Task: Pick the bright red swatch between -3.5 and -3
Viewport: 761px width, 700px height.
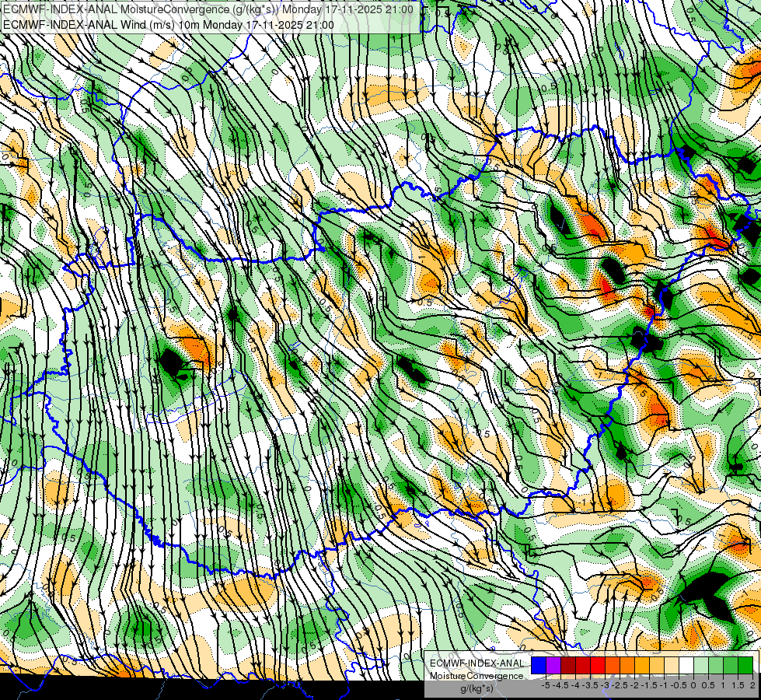Action: 598,666
